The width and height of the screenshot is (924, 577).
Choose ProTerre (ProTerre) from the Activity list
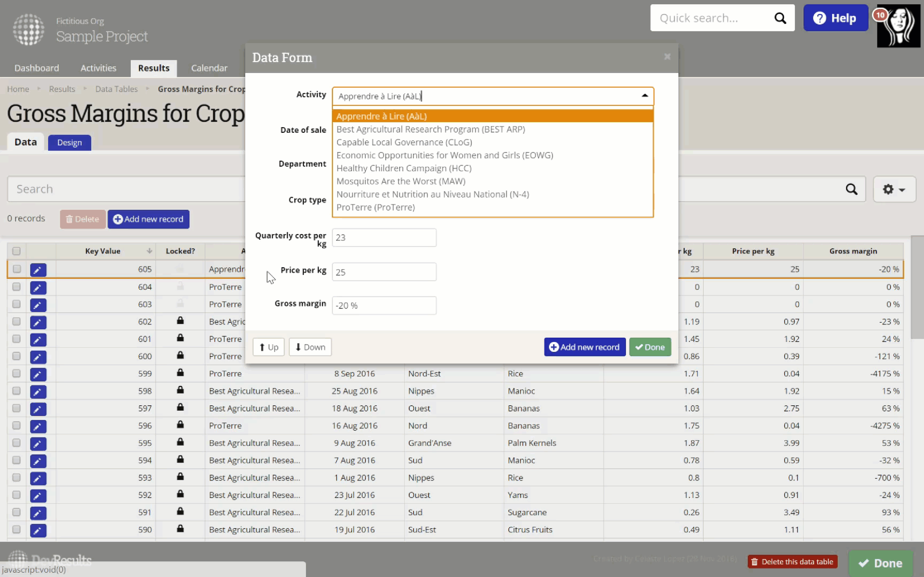[375, 207]
